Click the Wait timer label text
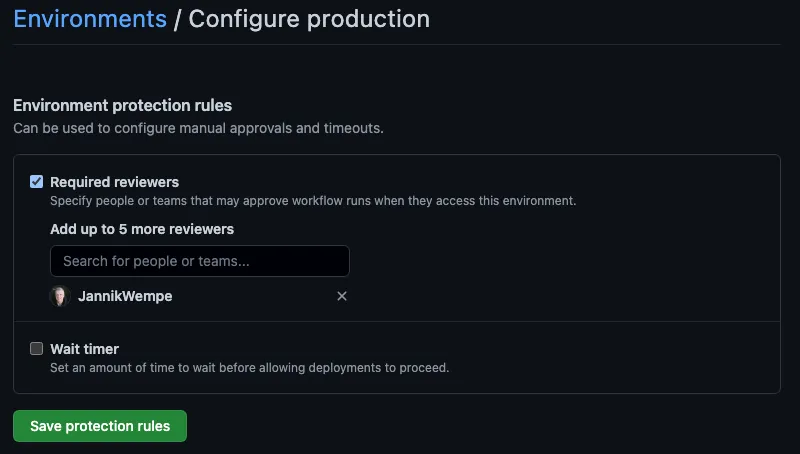Image resolution: width=800 pixels, height=454 pixels. pos(84,349)
